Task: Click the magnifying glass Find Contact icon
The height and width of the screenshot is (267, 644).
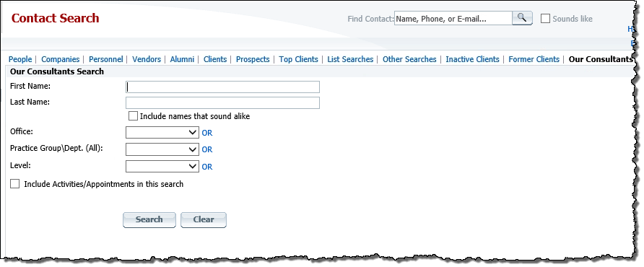Action: pos(522,18)
